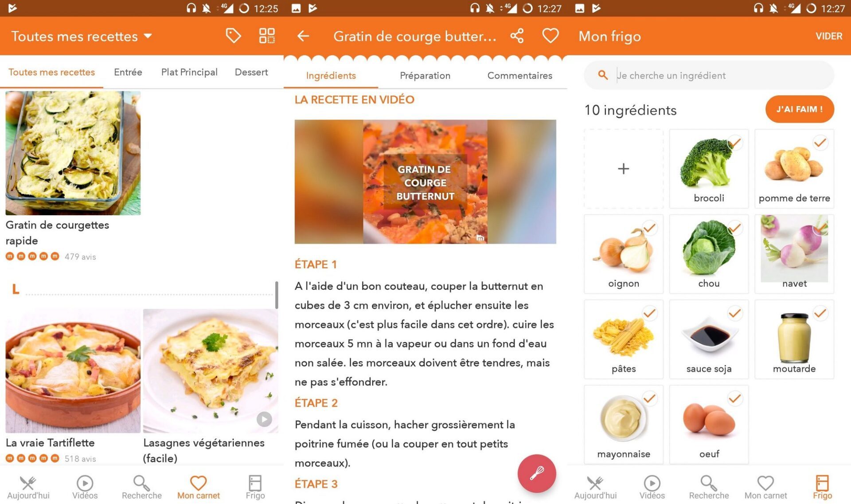Empty the fridge with VIDER
Screen dimensions: 851x504
[x=829, y=36]
